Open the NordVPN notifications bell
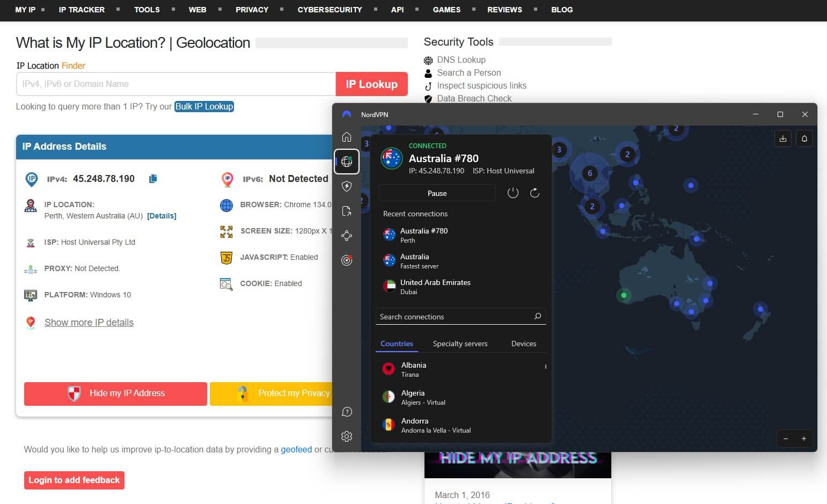 [x=804, y=138]
